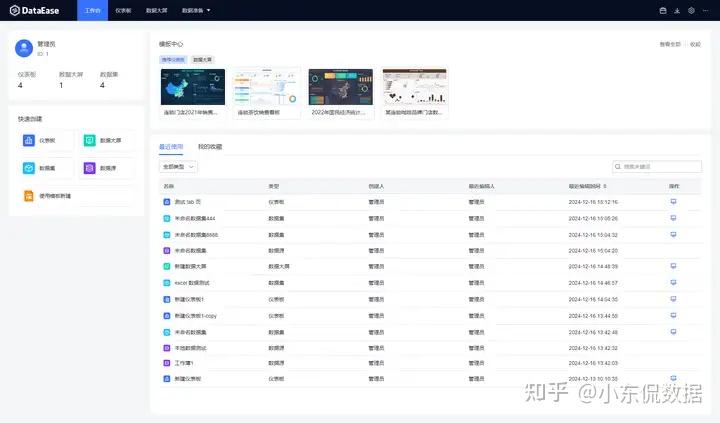Click the green screen icon beside 新建数据大屏
Image resolution: width=720 pixels, height=423 pixels.
pyautogui.click(x=167, y=266)
